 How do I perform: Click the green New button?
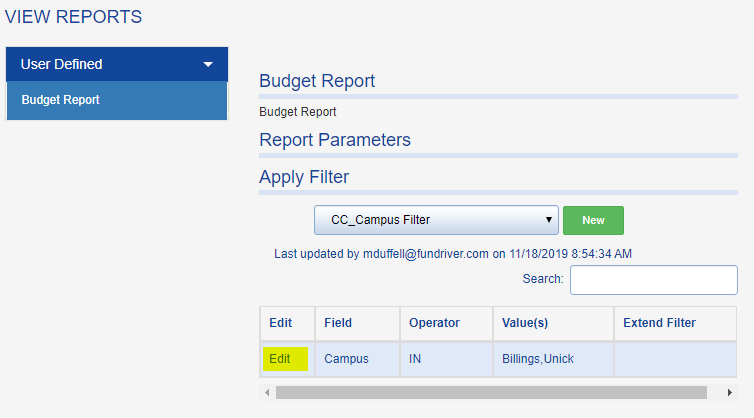[x=593, y=220]
